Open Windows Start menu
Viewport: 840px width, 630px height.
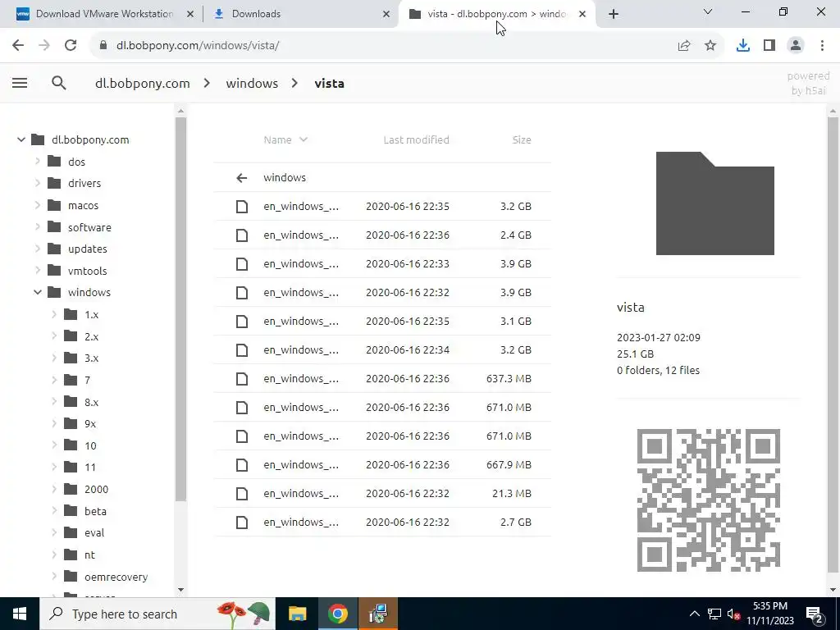(x=20, y=614)
